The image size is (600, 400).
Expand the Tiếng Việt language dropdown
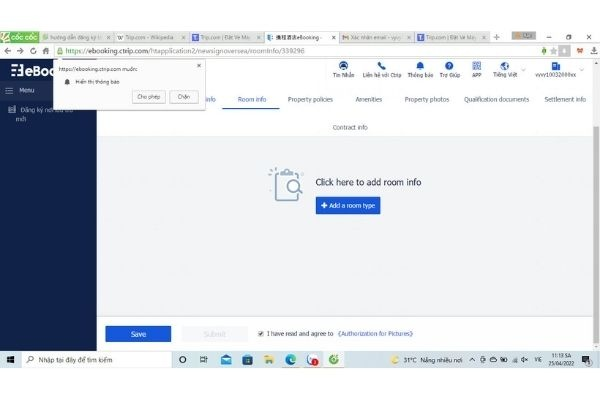pos(523,70)
